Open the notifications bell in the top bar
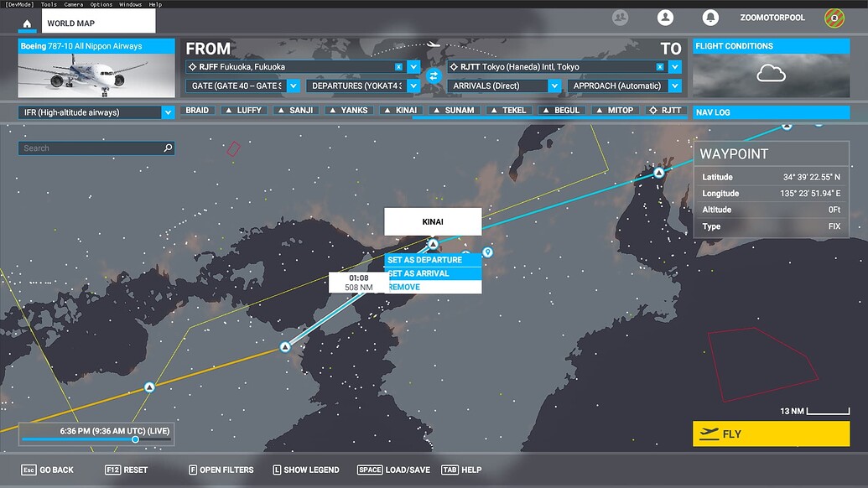This screenshot has width=868, height=488. [710, 18]
